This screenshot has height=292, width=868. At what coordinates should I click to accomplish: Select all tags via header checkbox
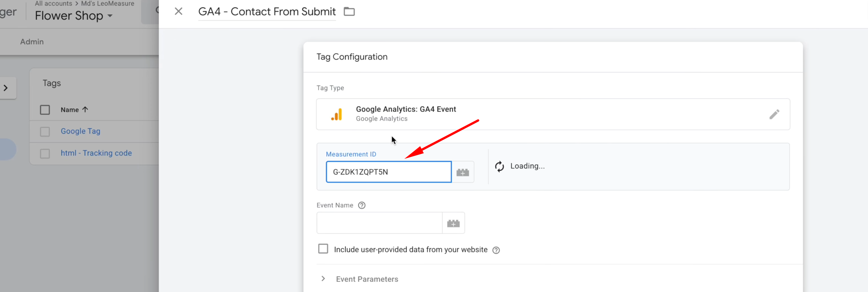(45, 110)
